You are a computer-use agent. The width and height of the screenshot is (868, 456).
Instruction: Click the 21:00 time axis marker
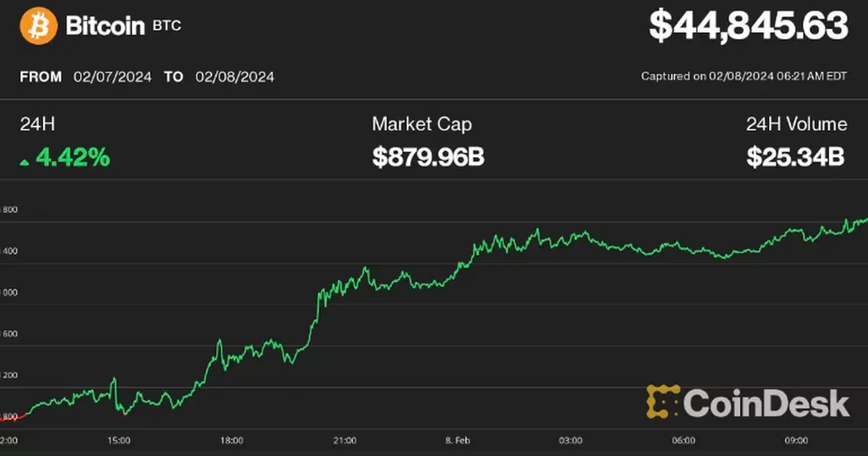point(344,440)
